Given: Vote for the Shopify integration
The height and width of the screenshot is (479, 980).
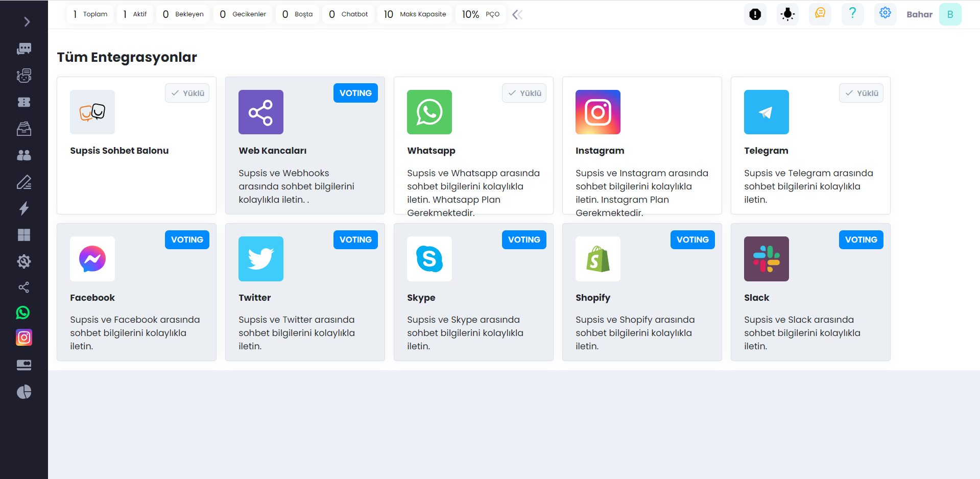Looking at the screenshot, I should click(692, 240).
